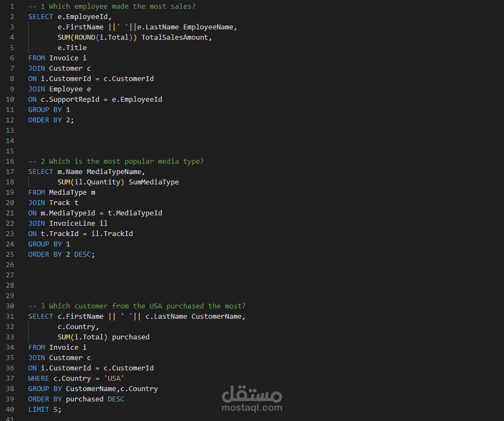Click line number 11 in the gutter
Viewport: 504px width, 421px height.
tap(10, 110)
